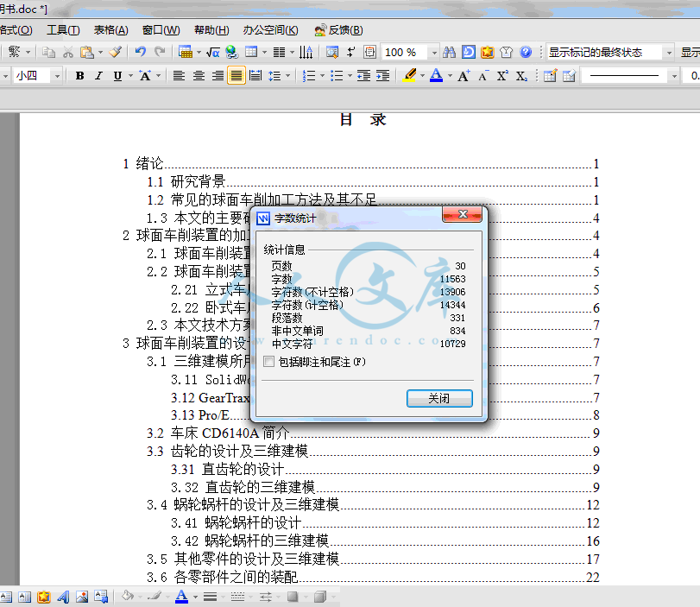This screenshot has height=607, width=700.
Task: Click the text direction icon
Action: 306,53
